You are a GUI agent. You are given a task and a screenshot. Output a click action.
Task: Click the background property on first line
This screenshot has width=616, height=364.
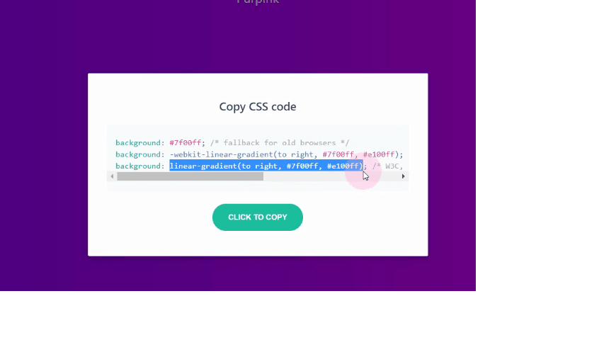point(138,142)
